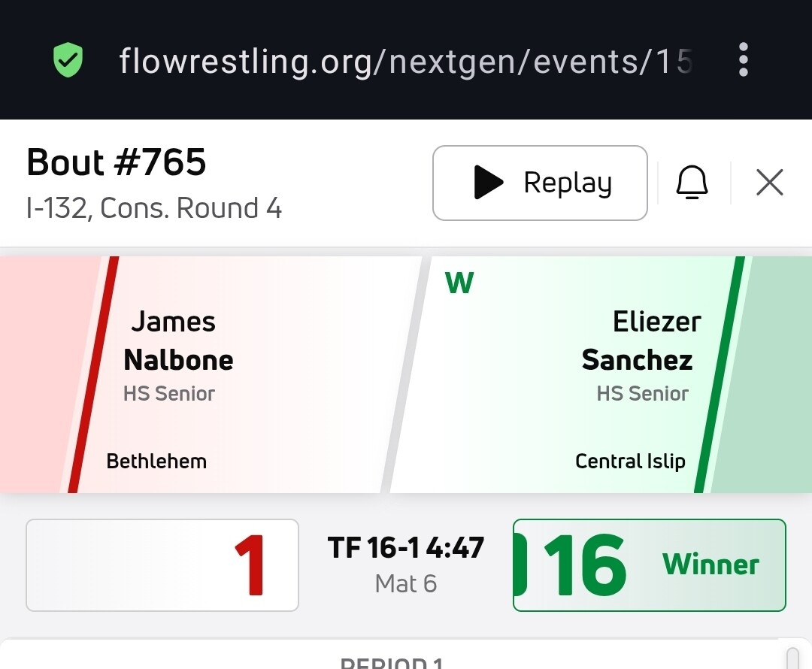Screen dimensions: 812x669
Task: Click the green W winner indicator
Action: (459, 283)
